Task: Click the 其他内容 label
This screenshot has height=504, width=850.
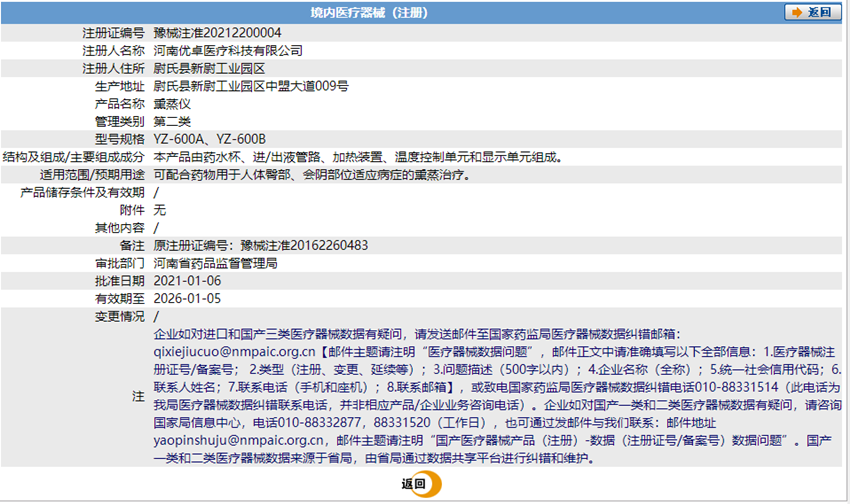Action: pyautogui.click(x=120, y=228)
